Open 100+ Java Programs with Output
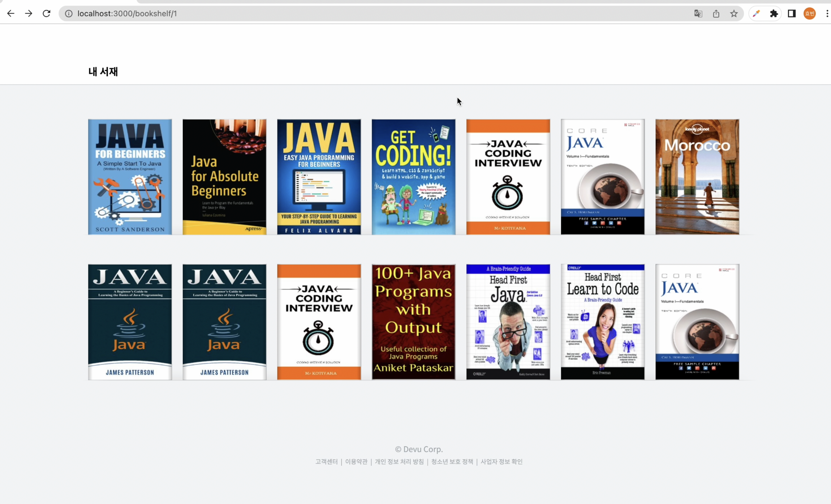831x504 pixels. tap(414, 322)
